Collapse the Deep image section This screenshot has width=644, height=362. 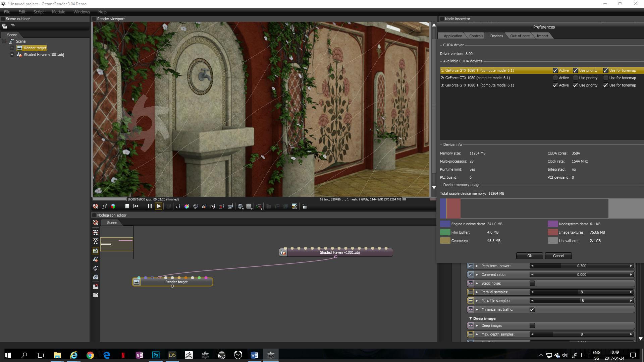[470, 318]
